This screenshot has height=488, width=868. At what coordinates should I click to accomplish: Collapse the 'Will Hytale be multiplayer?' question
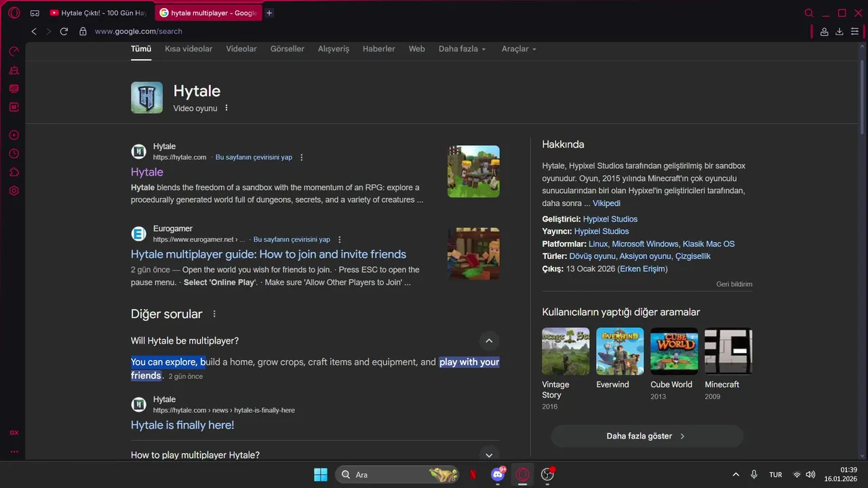[488, 340]
